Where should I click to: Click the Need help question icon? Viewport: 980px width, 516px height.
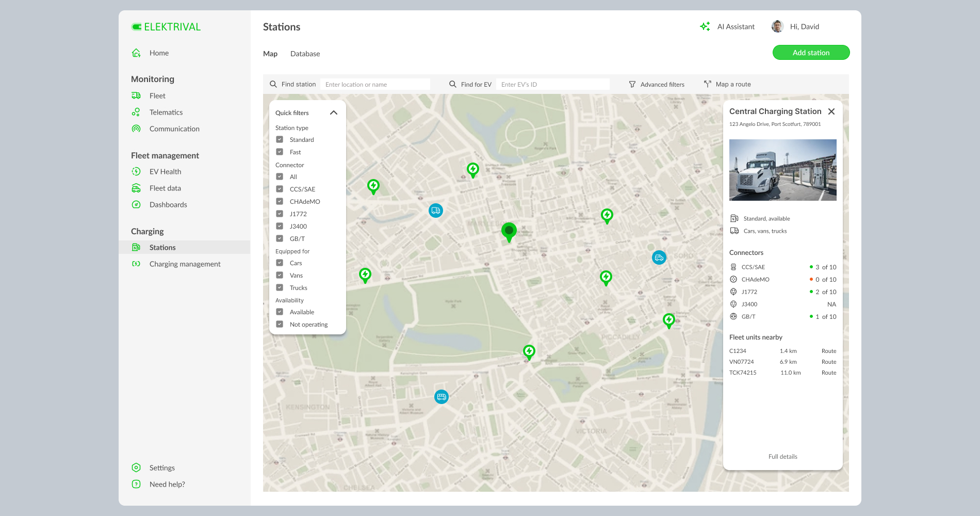tap(136, 484)
